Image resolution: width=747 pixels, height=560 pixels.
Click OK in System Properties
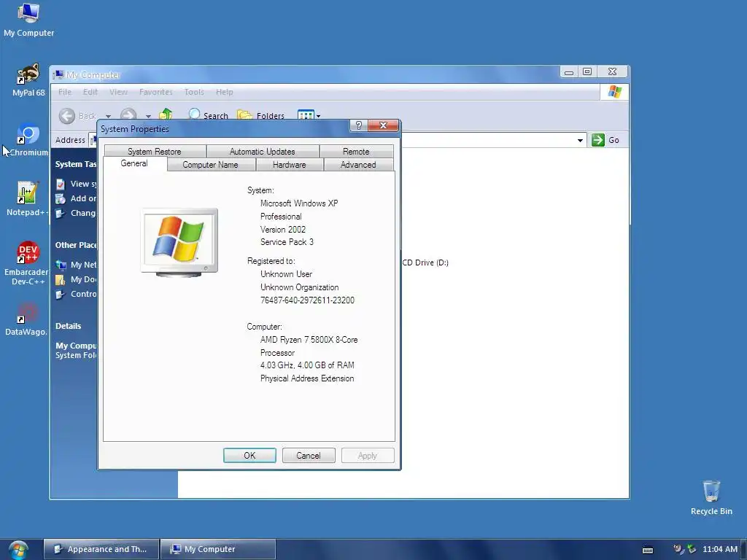[249, 456]
